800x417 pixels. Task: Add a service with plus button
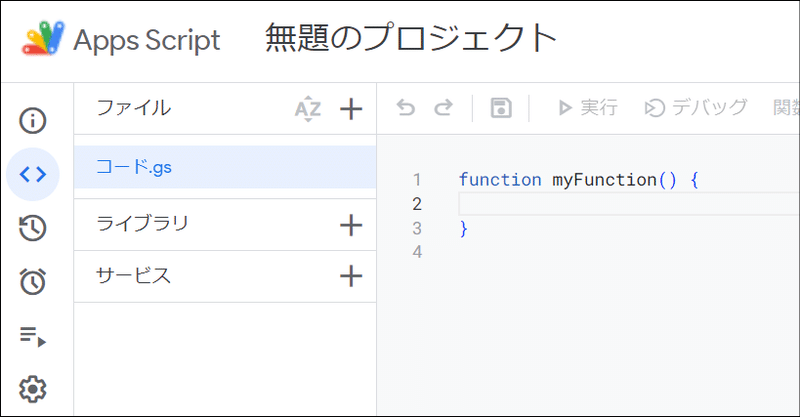point(351,277)
